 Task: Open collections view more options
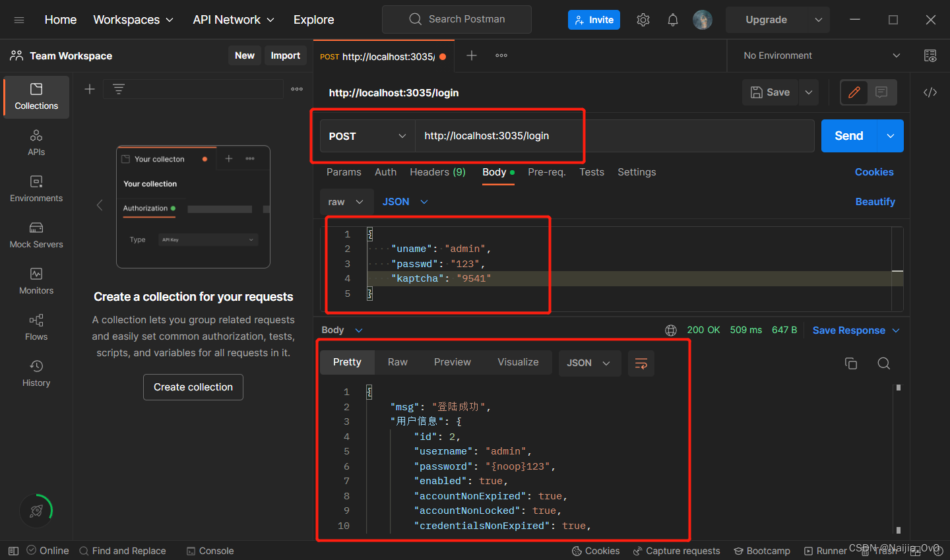[x=297, y=89]
